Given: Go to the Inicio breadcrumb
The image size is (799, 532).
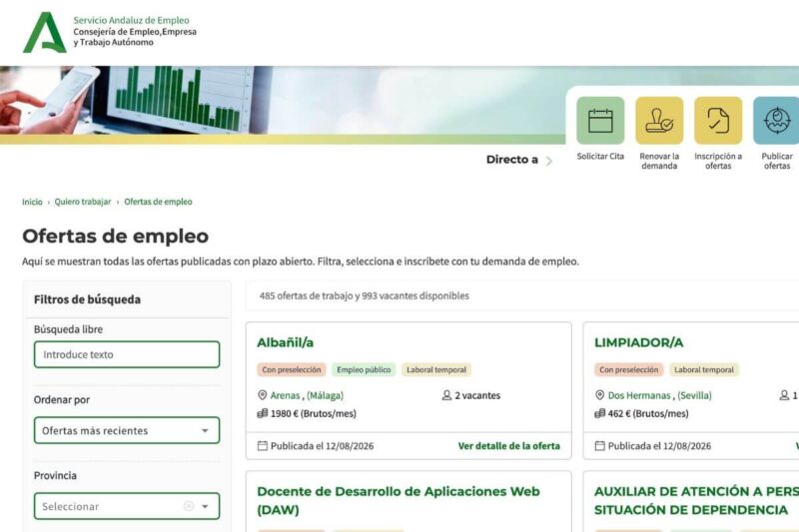Looking at the screenshot, I should [x=32, y=202].
